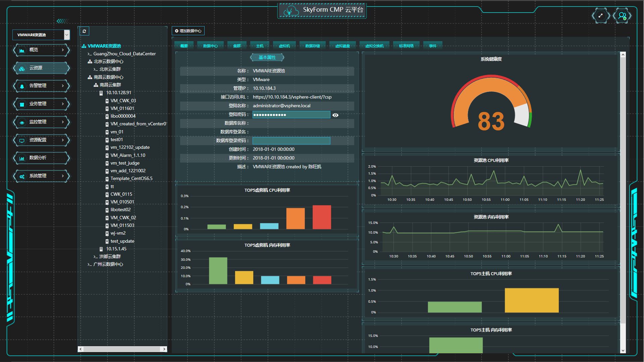Click the 业务管理 box icon in sidebar
644x362 pixels.
tap(22, 104)
